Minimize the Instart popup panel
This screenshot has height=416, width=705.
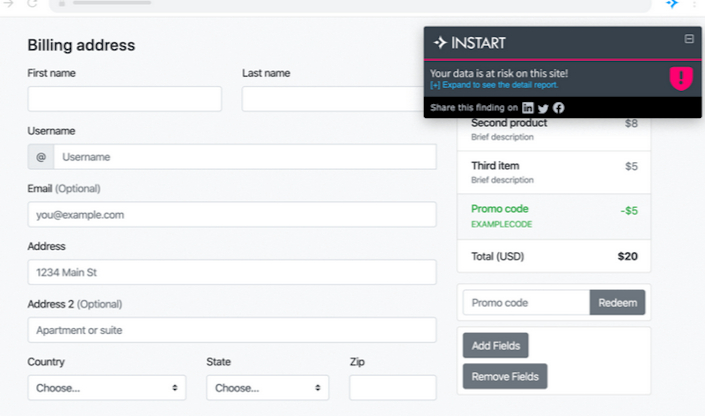click(x=689, y=39)
